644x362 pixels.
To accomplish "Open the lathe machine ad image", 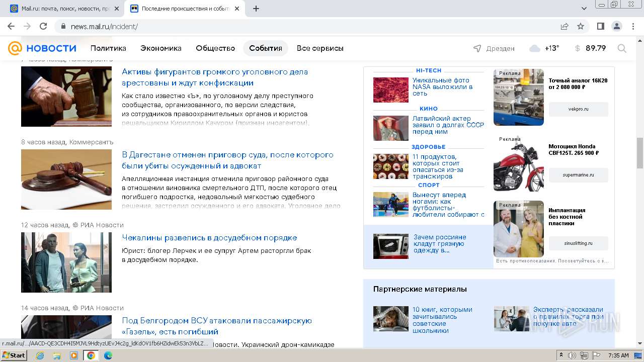I will pyautogui.click(x=519, y=97).
